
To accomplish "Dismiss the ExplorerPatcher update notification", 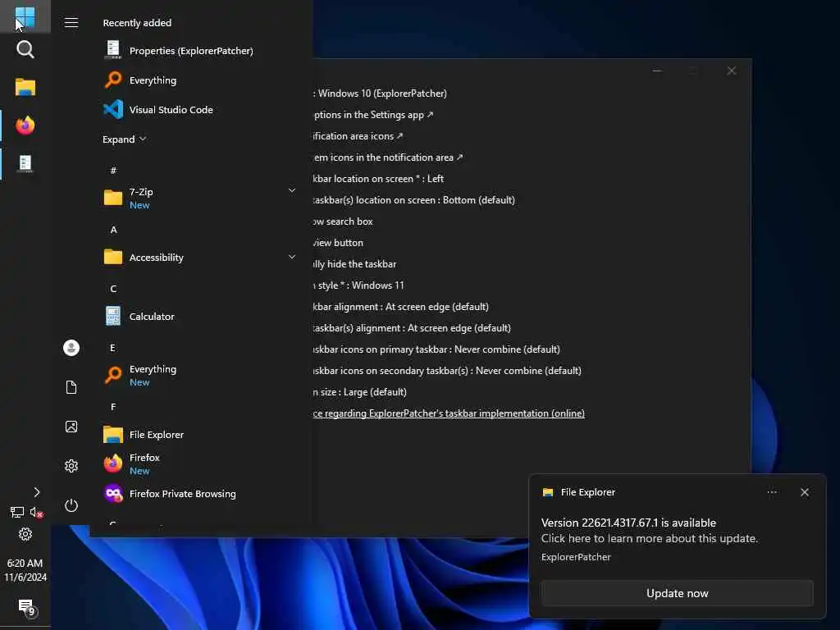I will (805, 492).
